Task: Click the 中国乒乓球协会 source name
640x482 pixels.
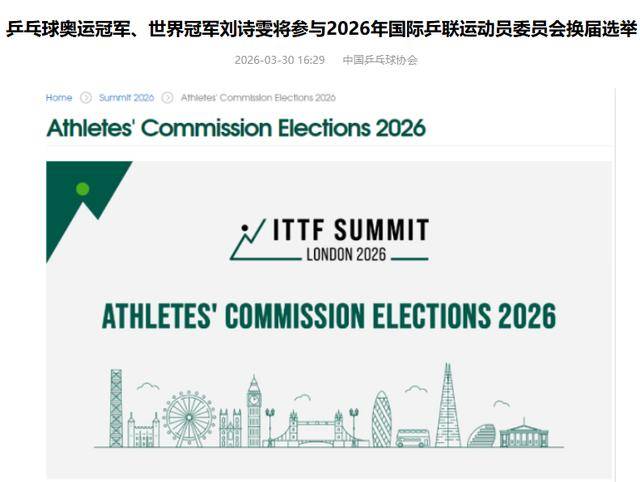Action: point(380,60)
